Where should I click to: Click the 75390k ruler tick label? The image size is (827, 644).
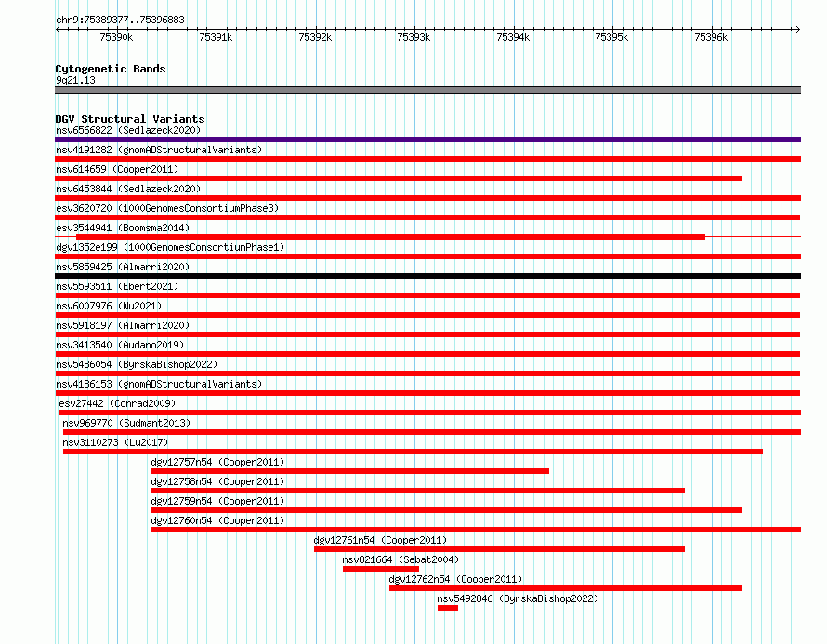(116, 37)
